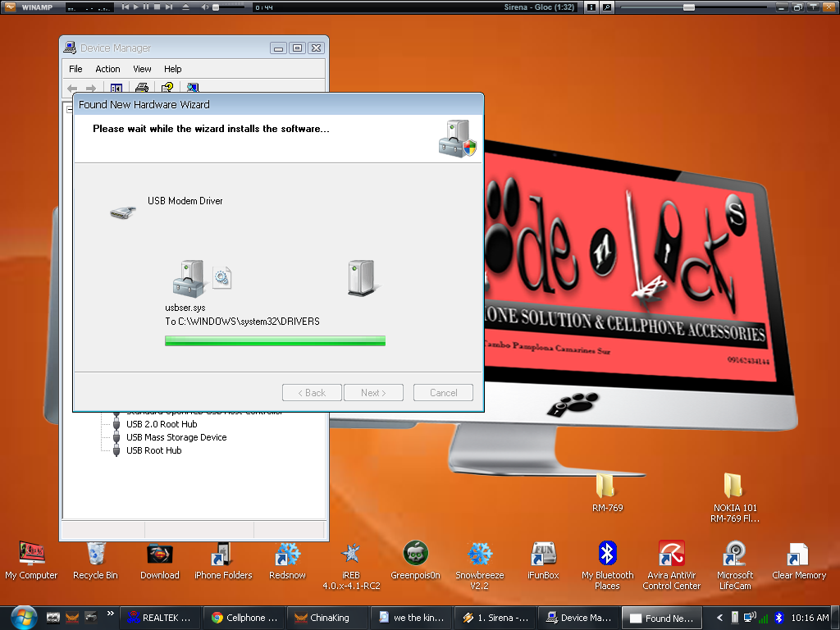Select the Recycle Bin desktop icon
The image size is (840, 630).
(x=95, y=560)
